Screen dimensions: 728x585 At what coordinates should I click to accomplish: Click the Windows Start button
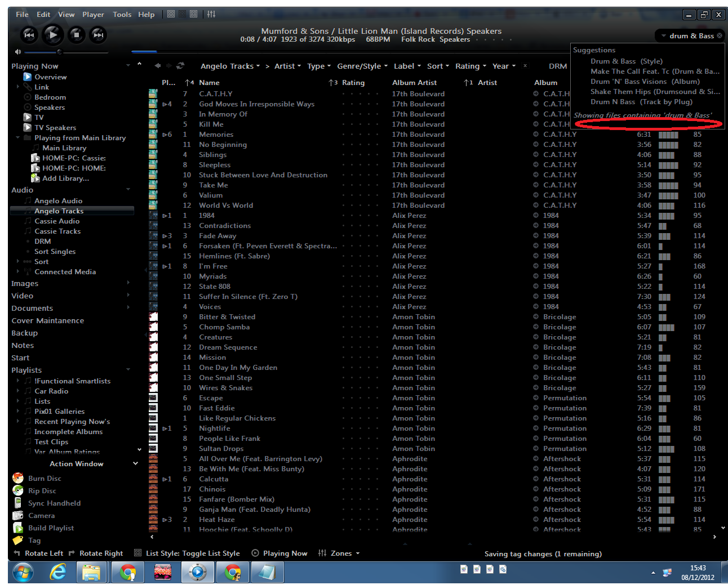[x=23, y=573]
